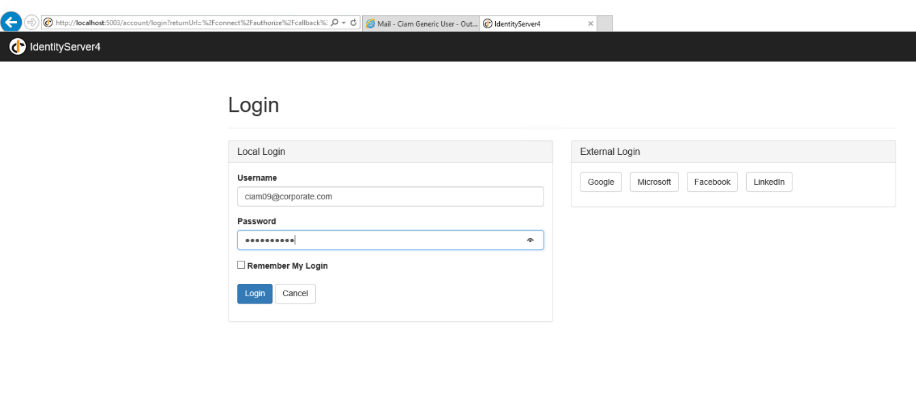Viewport: 916px width, 393px height.
Task: Click the Login page title
Action: tap(254, 105)
